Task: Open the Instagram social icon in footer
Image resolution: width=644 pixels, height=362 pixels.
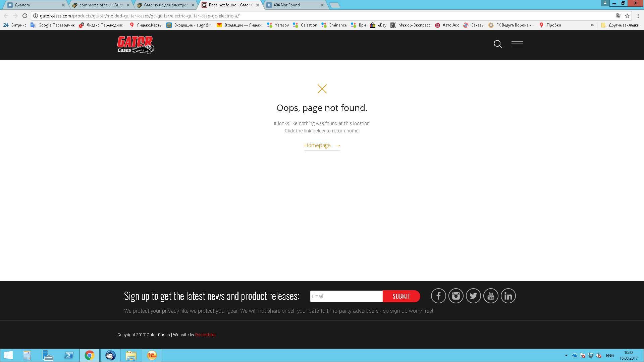Action: click(x=455, y=296)
